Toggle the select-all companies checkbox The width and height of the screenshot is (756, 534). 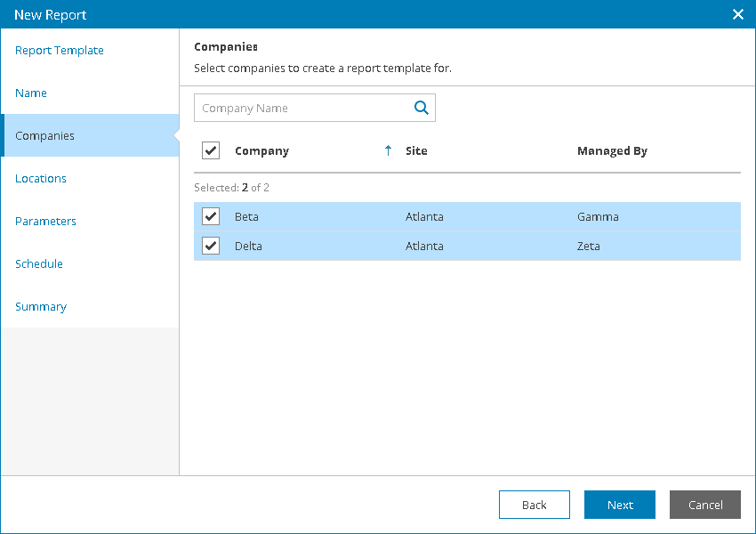tap(211, 150)
